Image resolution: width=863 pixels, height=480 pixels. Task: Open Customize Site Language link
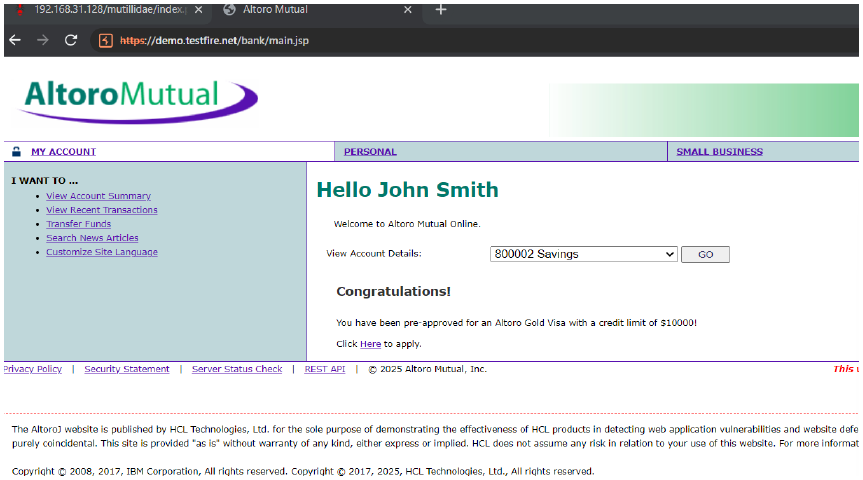point(102,252)
